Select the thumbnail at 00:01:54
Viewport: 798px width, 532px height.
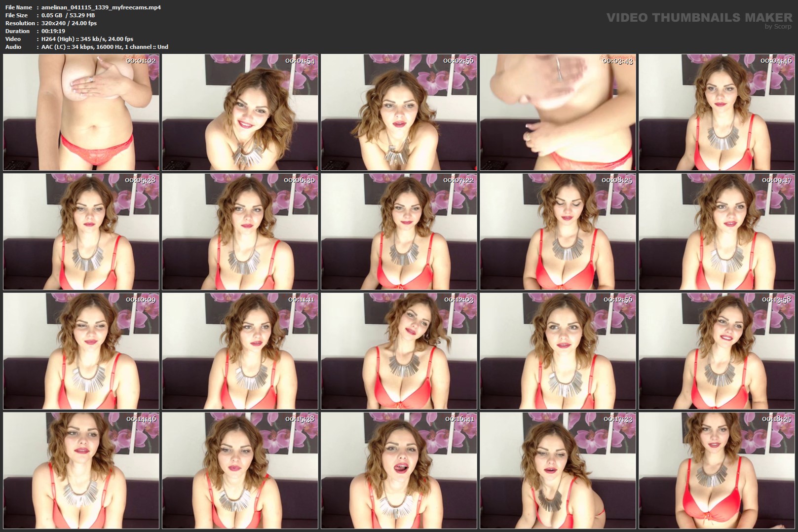coord(240,113)
